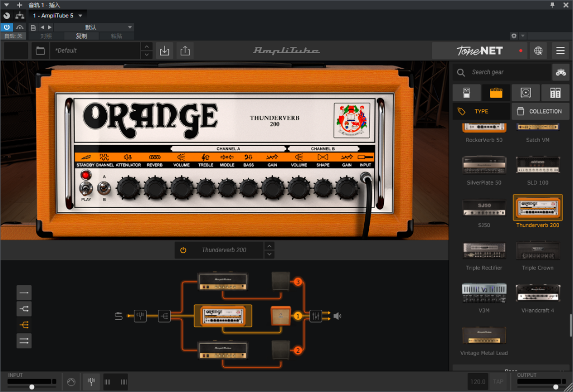Viewport: 573px width, 392px height.
Task: Click the signal splitter icon in chain
Action: coord(164,316)
